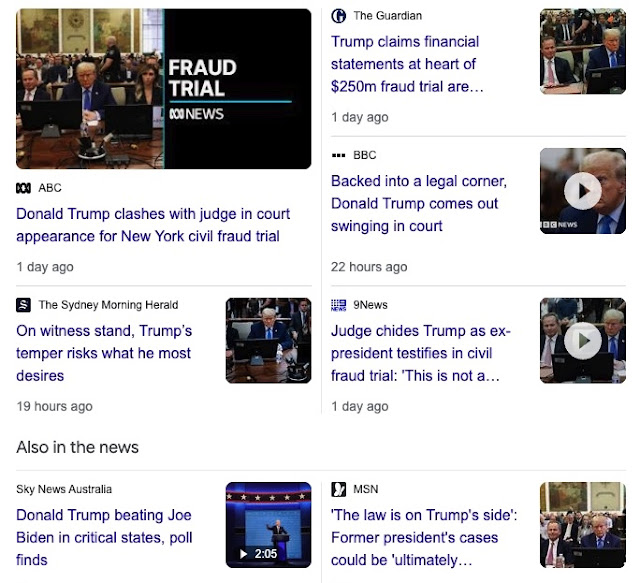Click the ABC publisher logo icon

(x=23, y=188)
